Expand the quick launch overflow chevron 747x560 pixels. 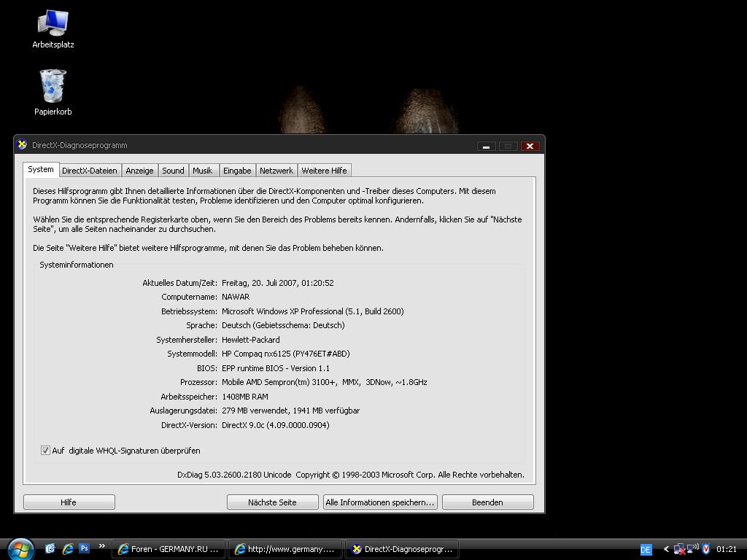[x=101, y=546]
